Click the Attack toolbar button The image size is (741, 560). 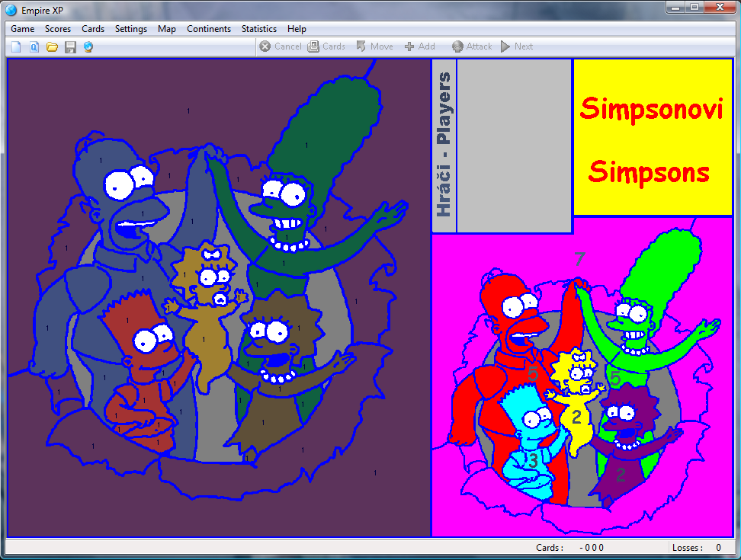472,46
